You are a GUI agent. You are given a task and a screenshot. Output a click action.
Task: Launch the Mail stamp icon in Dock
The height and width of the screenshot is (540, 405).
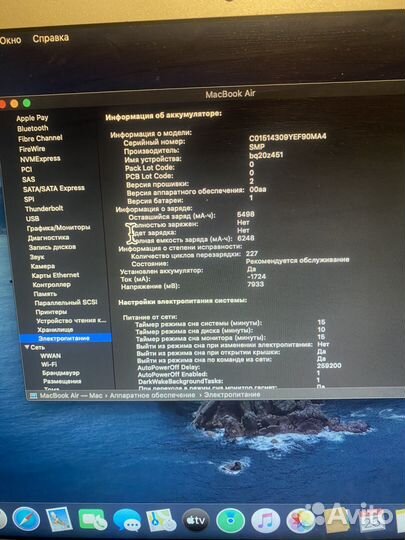59,519
